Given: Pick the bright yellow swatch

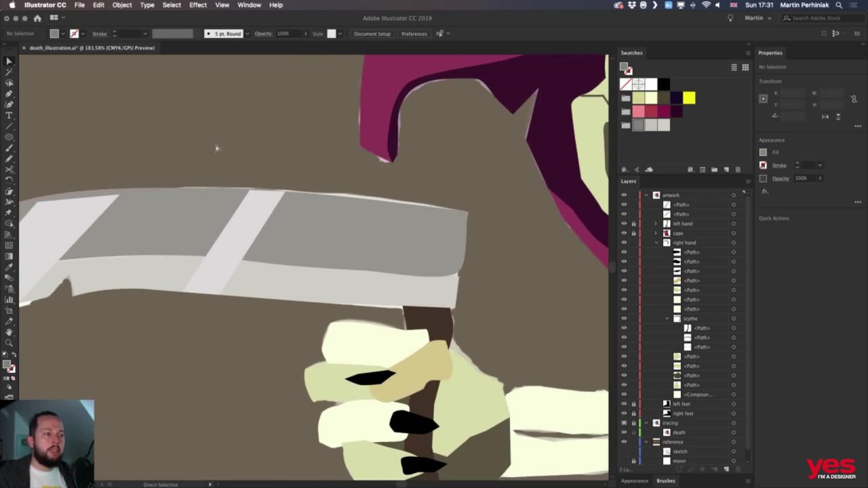Looking at the screenshot, I should (x=689, y=98).
